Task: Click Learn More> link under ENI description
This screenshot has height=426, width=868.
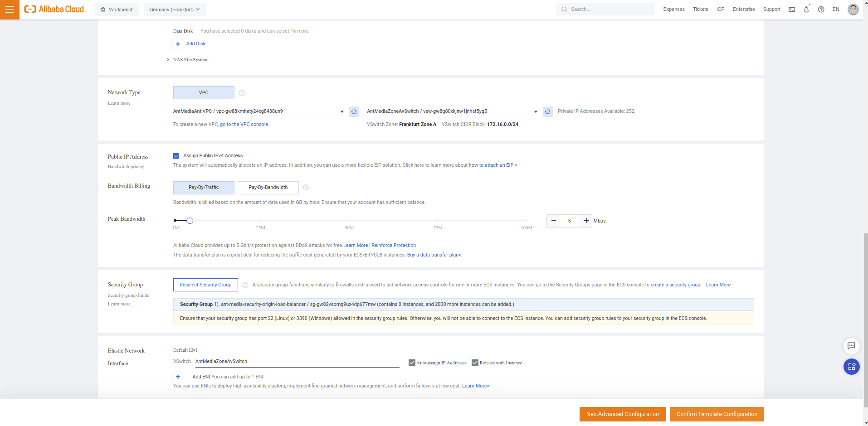Action: 476,386
